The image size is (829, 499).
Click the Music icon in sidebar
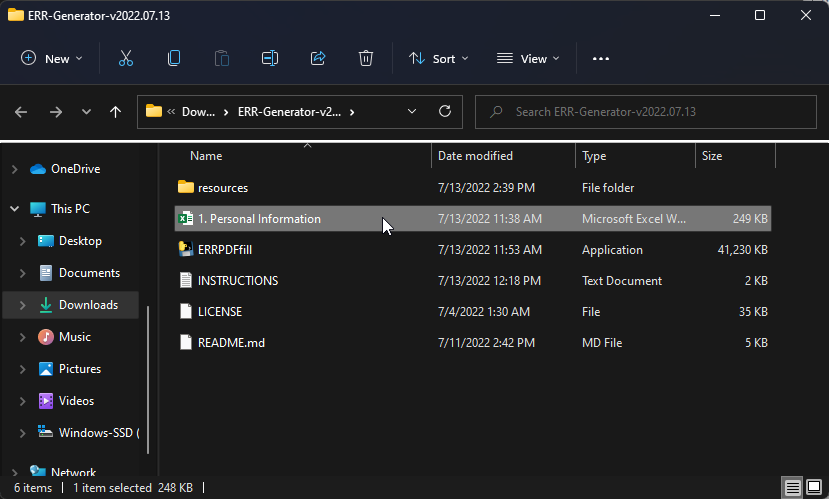click(46, 337)
